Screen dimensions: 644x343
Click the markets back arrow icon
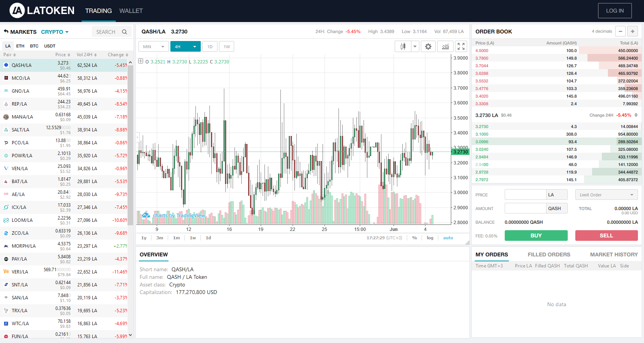6,32
